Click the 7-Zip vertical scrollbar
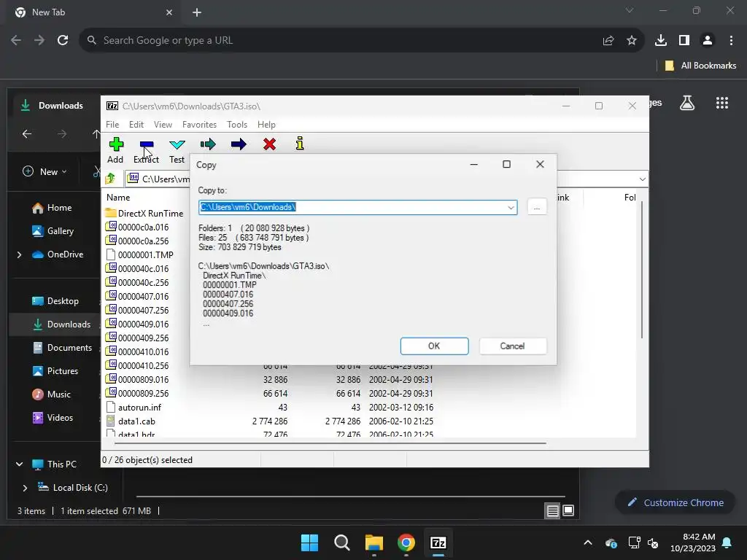 pyautogui.click(x=642, y=269)
